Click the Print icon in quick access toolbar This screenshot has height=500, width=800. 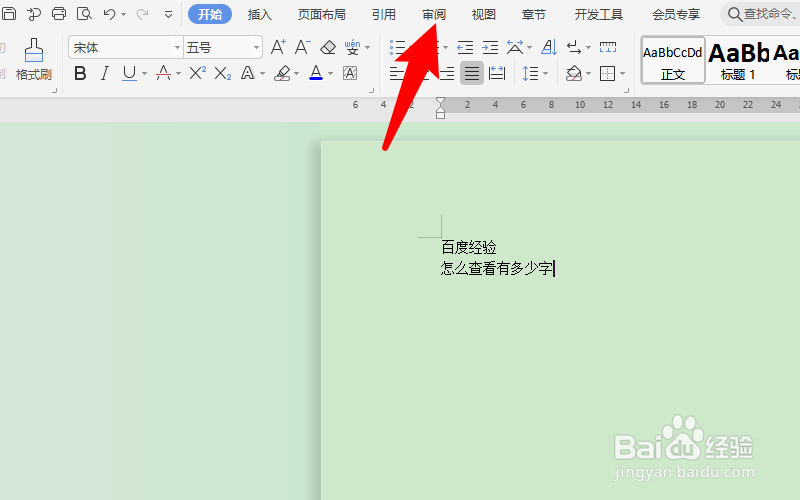click(x=59, y=13)
